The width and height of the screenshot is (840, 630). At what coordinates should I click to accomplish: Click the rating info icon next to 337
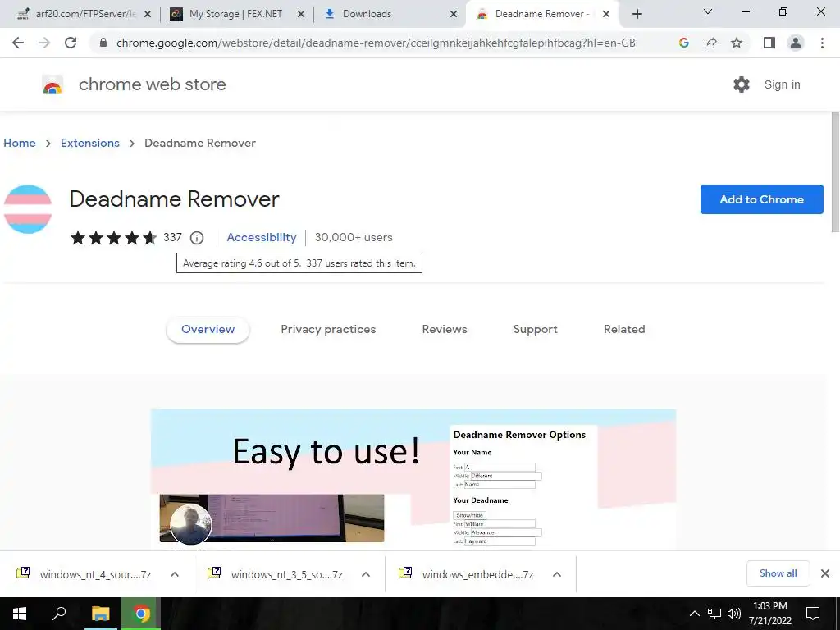tap(197, 237)
